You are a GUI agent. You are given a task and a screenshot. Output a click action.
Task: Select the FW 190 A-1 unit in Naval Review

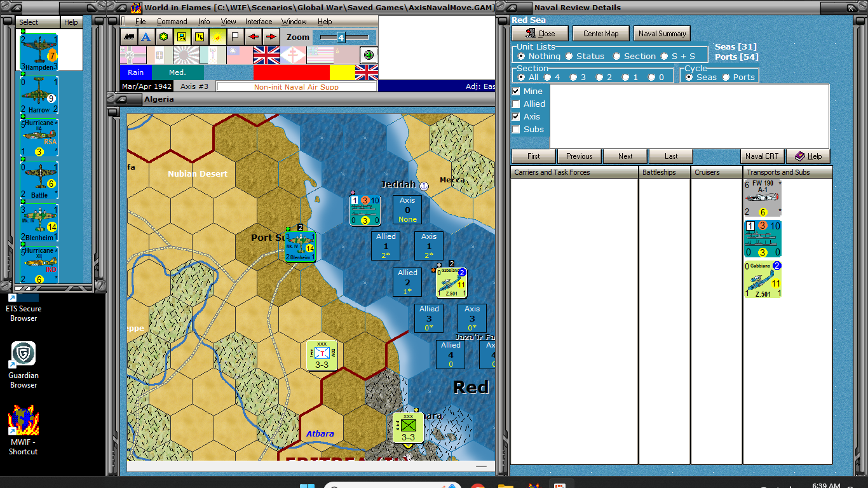point(763,198)
